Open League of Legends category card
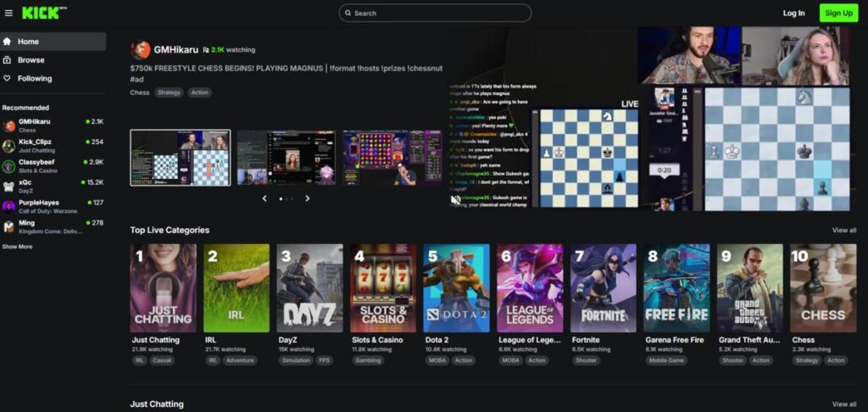The height and width of the screenshot is (412, 868). click(530, 288)
